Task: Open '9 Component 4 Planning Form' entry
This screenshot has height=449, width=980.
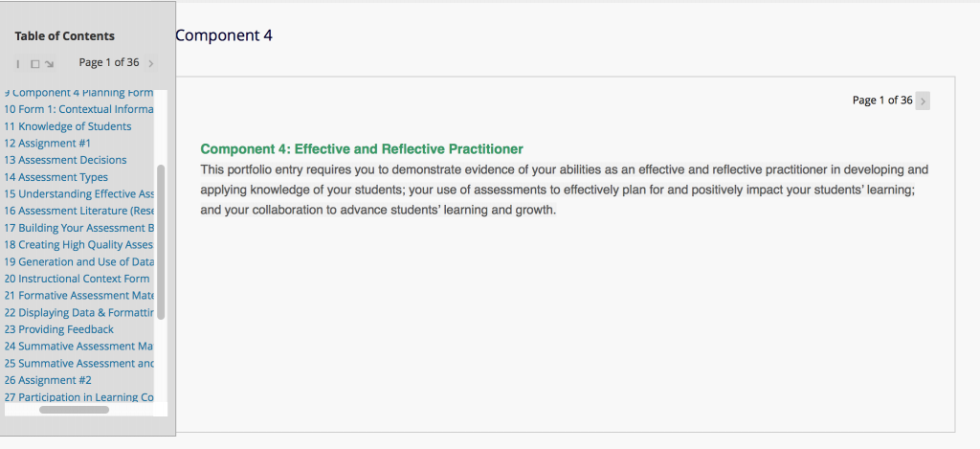Action: click(x=78, y=93)
